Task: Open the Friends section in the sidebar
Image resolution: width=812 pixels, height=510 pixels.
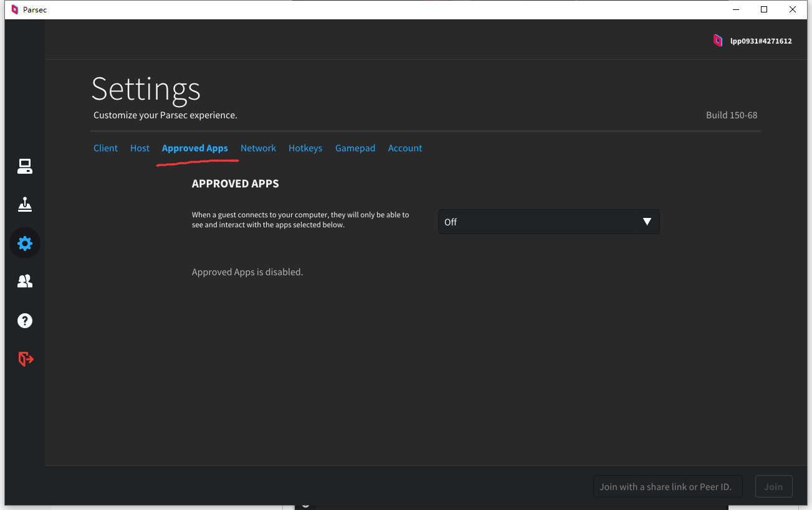Action: [x=25, y=281]
